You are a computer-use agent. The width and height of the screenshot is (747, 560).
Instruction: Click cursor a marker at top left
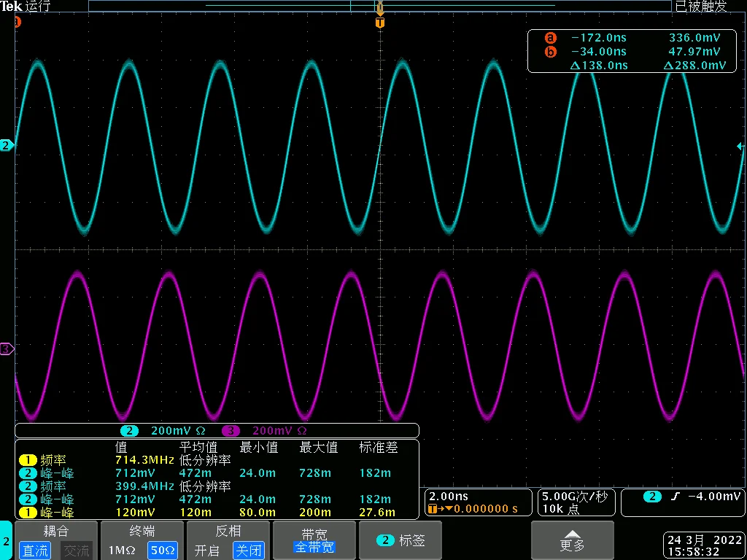click(18, 22)
